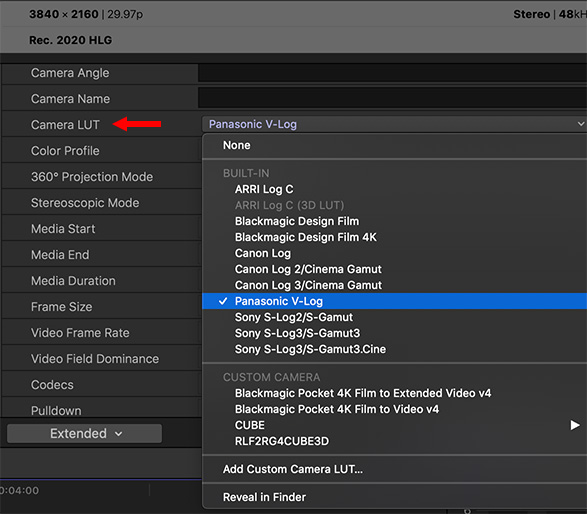The height and width of the screenshot is (514, 587).
Task: Click the Camera LUT row label
Action: (x=65, y=125)
